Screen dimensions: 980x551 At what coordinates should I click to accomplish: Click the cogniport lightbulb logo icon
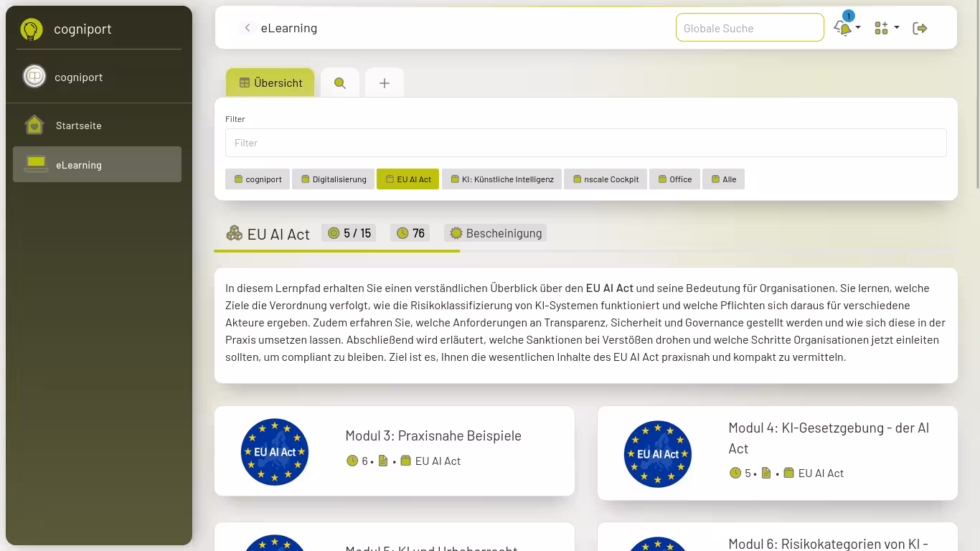32,29
